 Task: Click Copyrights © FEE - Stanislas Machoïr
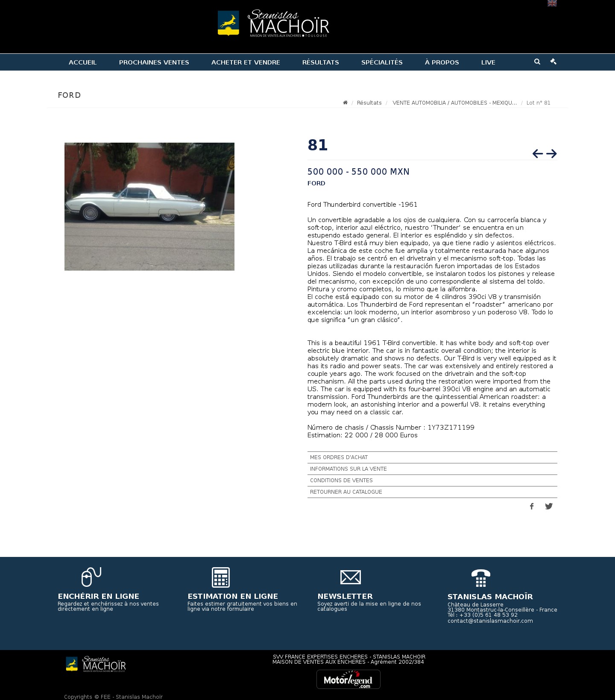pyautogui.click(x=114, y=697)
